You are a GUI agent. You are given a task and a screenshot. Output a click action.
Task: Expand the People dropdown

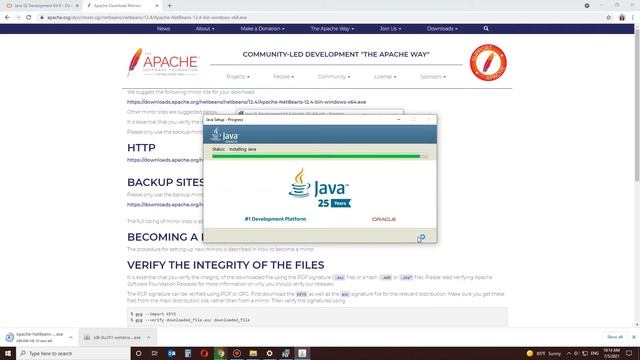[x=283, y=77]
